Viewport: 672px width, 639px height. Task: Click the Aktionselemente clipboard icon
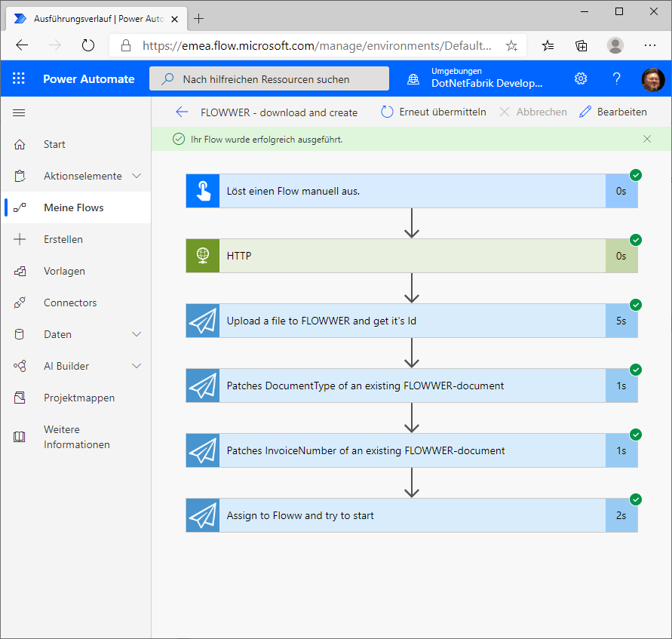(20, 176)
